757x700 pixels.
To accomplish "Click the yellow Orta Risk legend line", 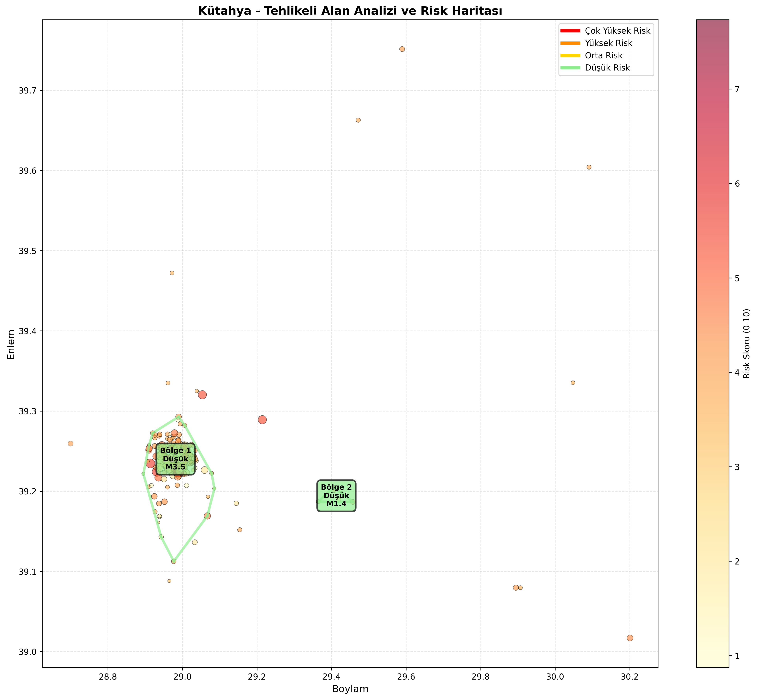I will click(570, 55).
